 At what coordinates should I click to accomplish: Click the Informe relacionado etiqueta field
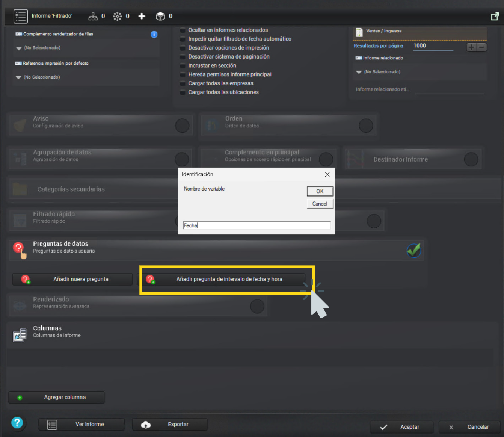(450, 89)
